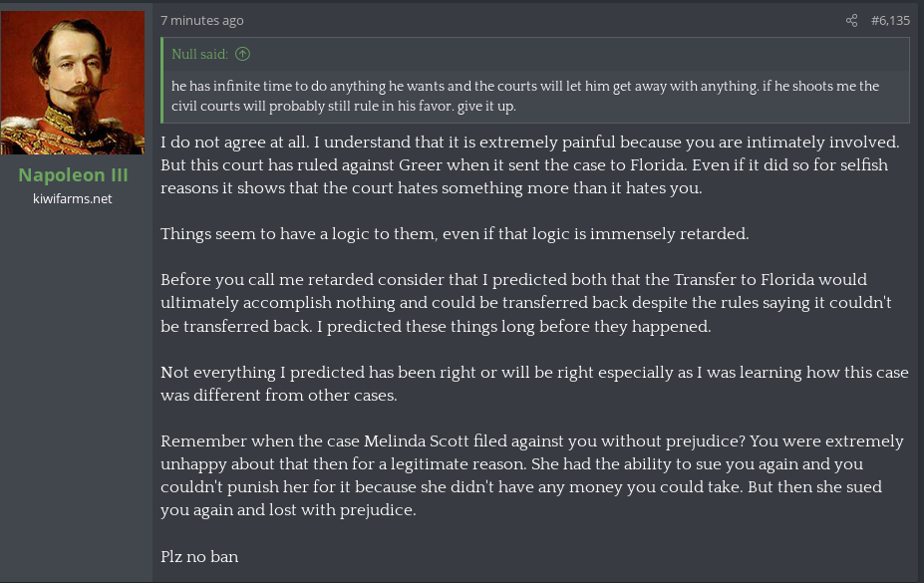Open the permalink for post #6,135
The height and width of the screenshot is (583, 924).
click(x=890, y=21)
